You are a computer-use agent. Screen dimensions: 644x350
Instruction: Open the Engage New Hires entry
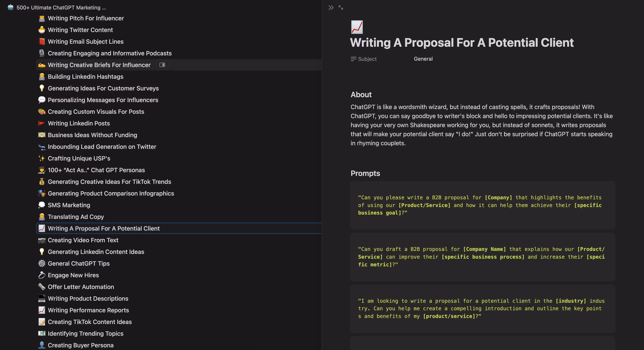click(x=73, y=275)
